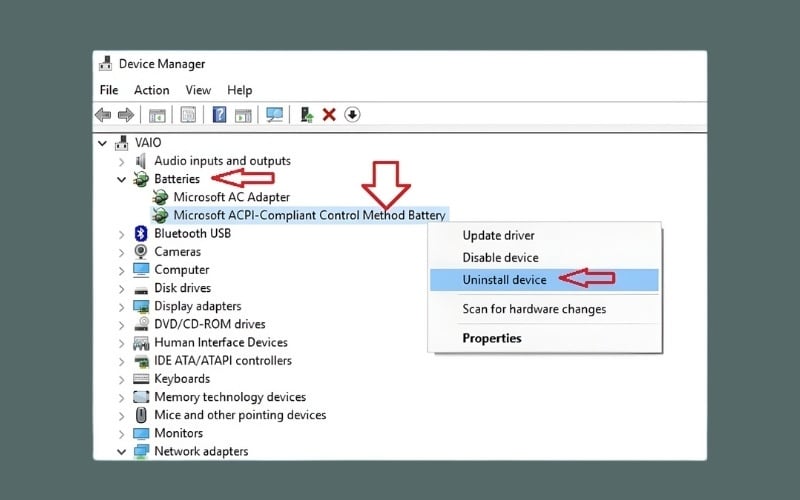Viewport: 800px width, 500px height.
Task: Select the Mice and other pointing devices item
Action: point(240,415)
